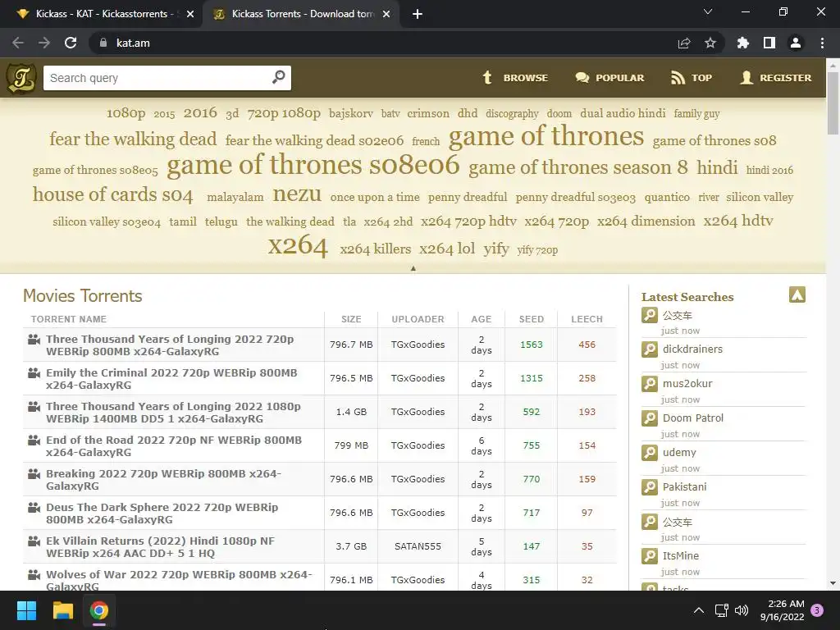Image resolution: width=840 pixels, height=630 pixels.
Task: Show hidden system tray icons chevron
Action: click(699, 609)
